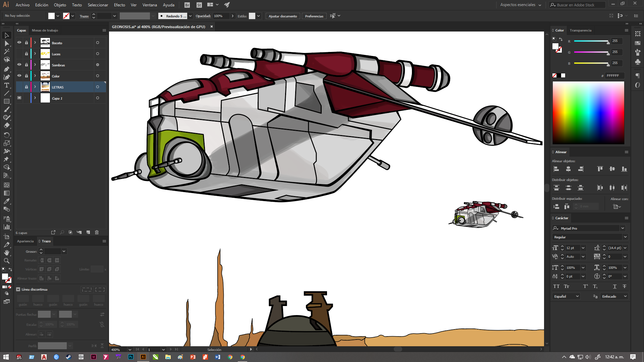Hide the Color layer

tap(19, 76)
